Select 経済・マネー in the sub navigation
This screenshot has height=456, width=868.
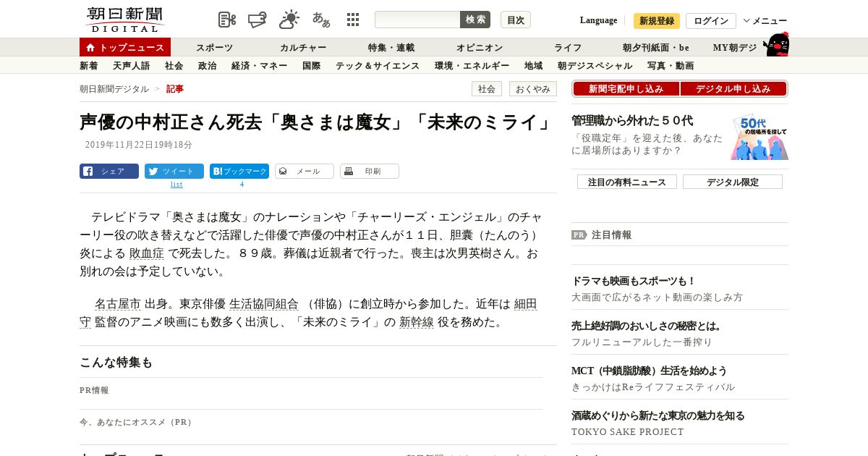coord(260,66)
